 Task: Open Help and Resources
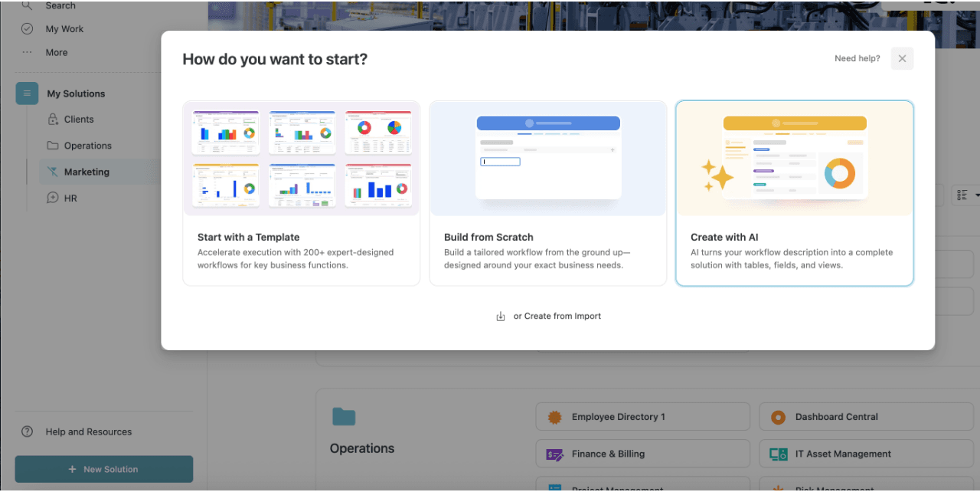89,431
